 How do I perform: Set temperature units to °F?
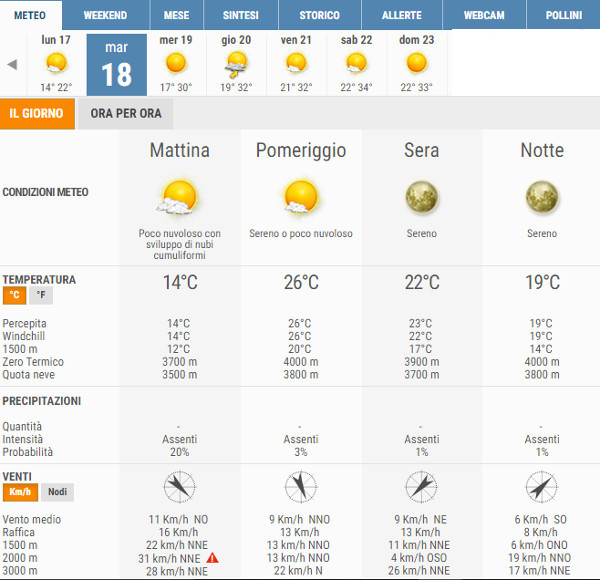pos(41,295)
